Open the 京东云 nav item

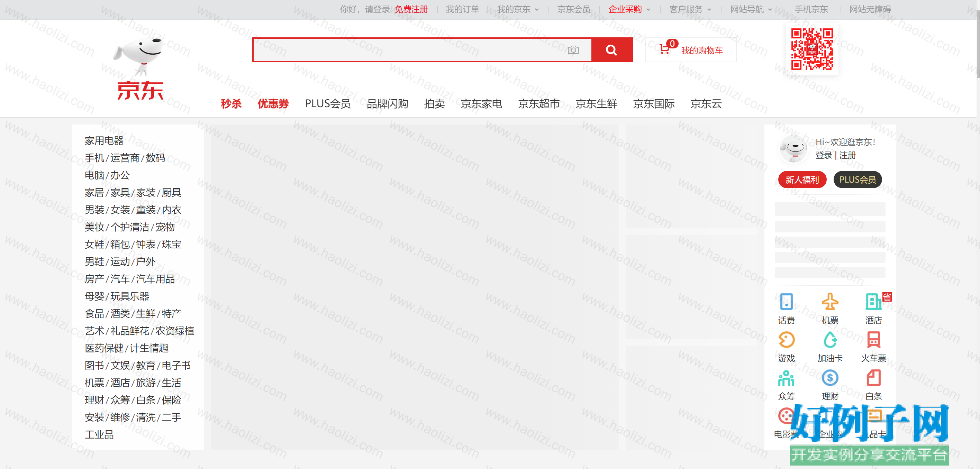706,103
